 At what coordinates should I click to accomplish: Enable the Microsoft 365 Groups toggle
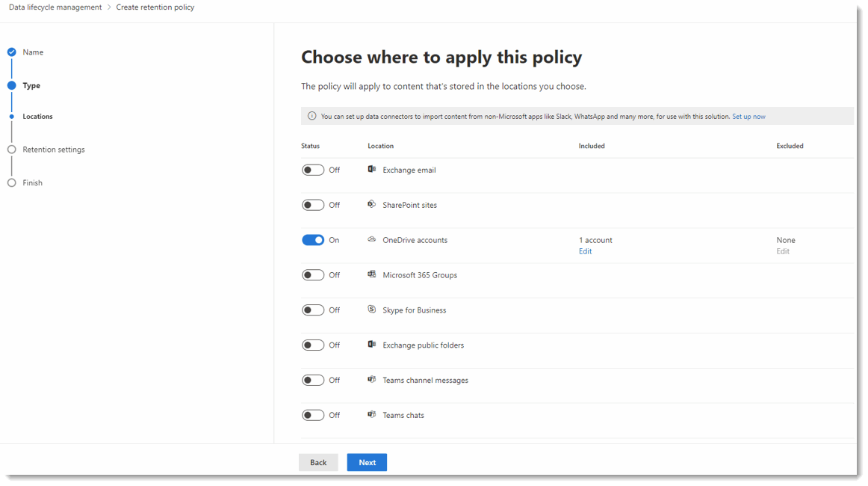click(313, 275)
